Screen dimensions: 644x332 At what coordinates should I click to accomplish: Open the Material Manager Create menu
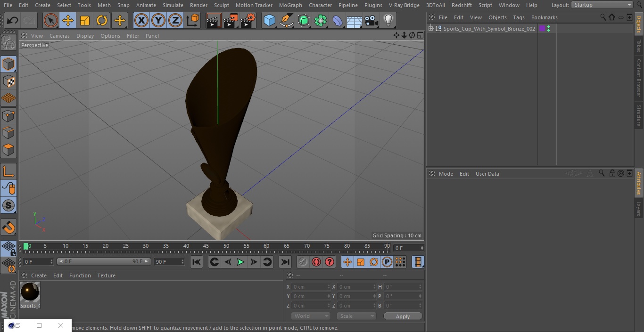39,275
